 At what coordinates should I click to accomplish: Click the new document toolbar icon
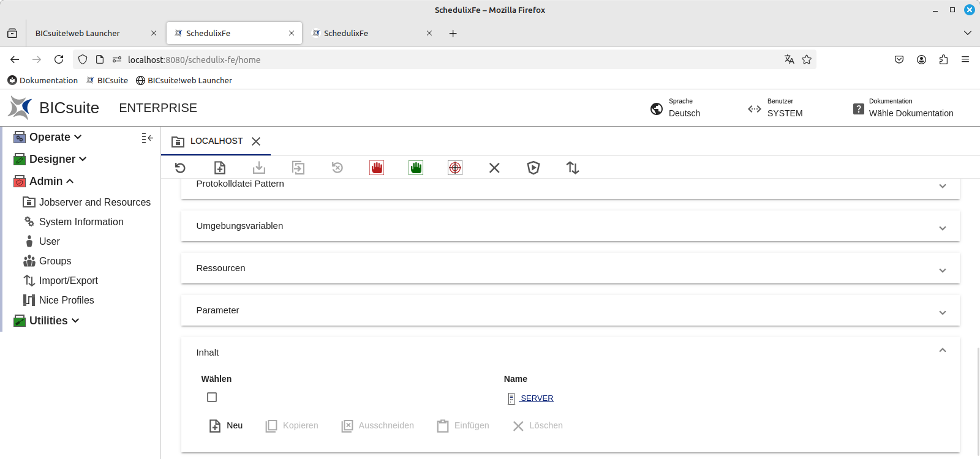(220, 168)
